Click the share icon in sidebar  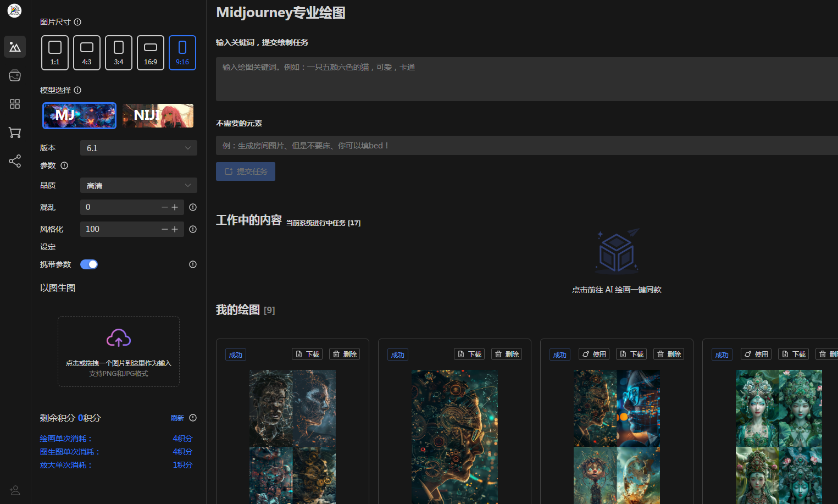pos(15,161)
